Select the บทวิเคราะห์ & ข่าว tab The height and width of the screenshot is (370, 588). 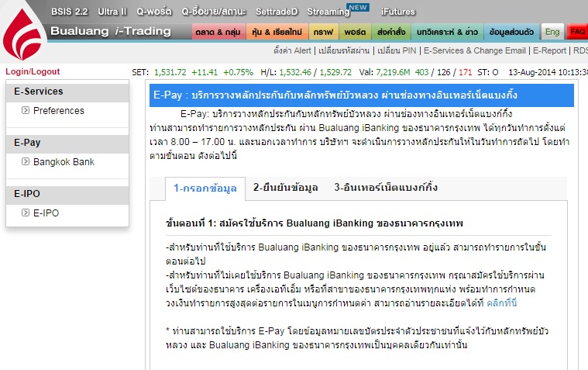coord(447,32)
